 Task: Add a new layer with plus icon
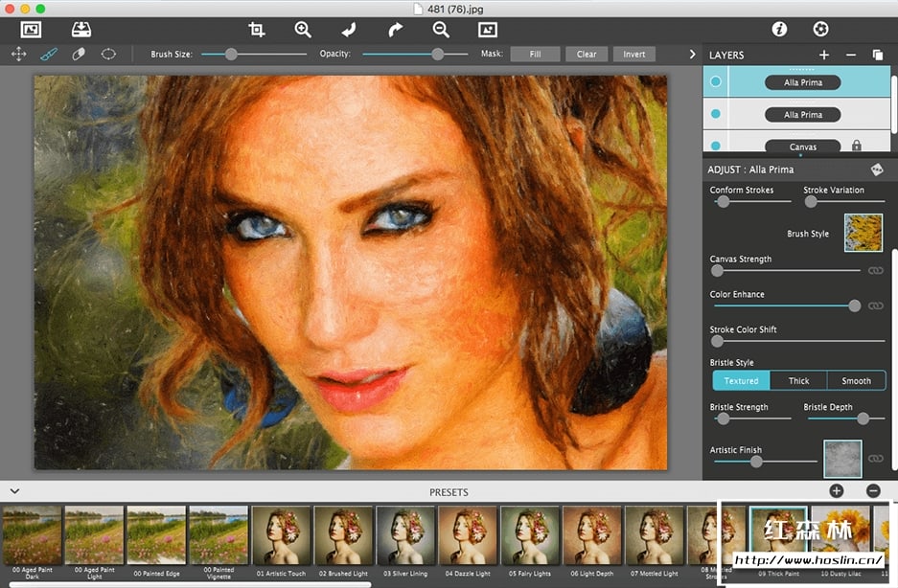(x=824, y=56)
